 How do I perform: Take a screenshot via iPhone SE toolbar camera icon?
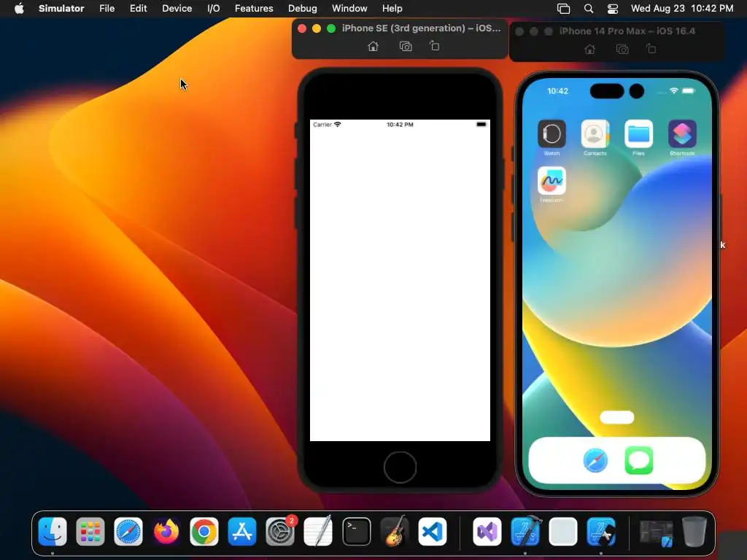(406, 46)
